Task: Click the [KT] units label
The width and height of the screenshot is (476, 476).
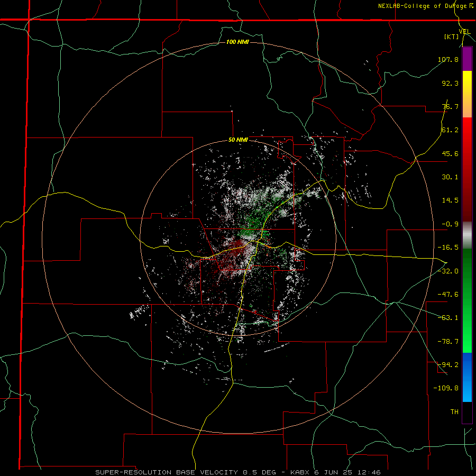Action: click(451, 36)
